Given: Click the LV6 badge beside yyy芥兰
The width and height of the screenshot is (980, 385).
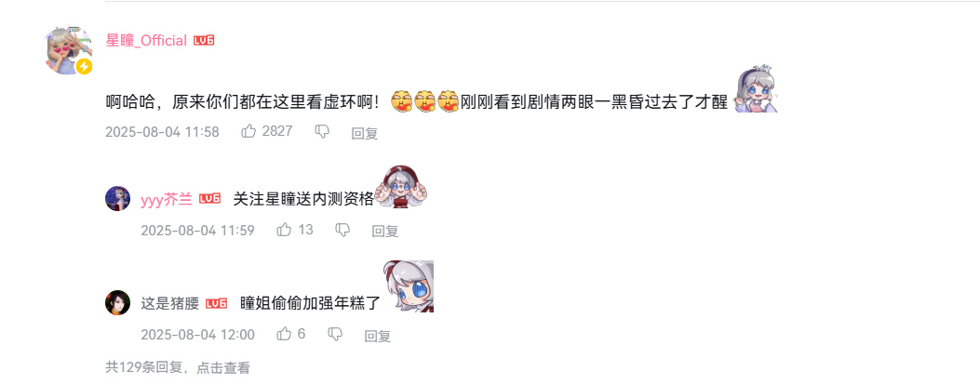Looking at the screenshot, I should (210, 199).
